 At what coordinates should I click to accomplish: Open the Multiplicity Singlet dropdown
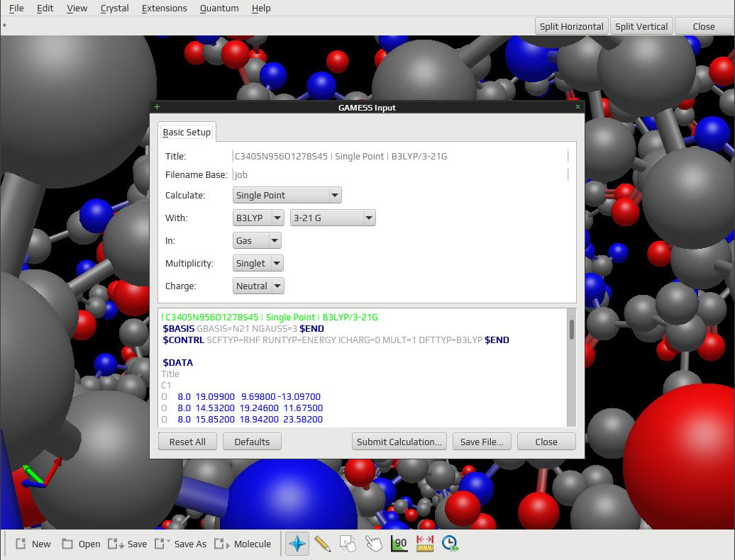(x=258, y=263)
